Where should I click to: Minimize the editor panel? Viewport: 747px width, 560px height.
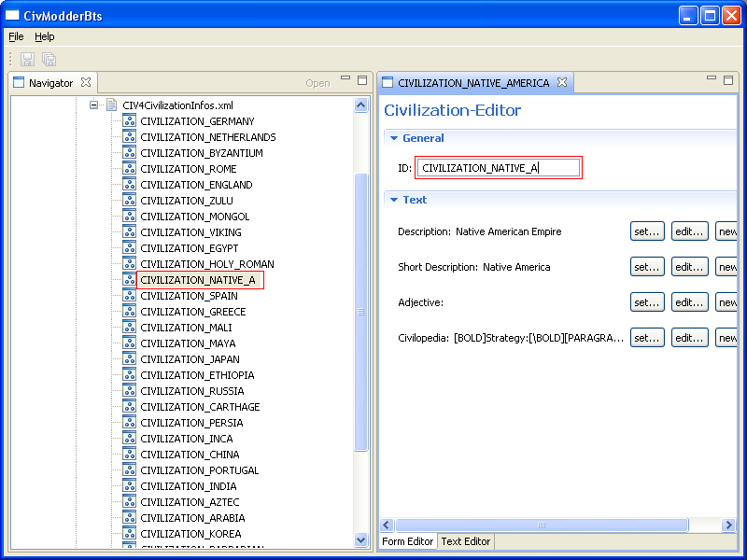click(712, 77)
